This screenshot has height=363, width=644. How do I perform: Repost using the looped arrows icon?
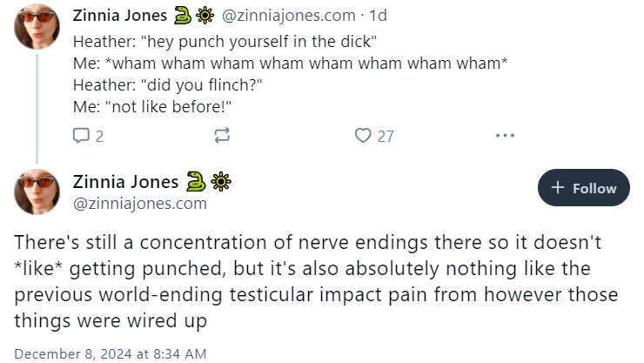(222, 135)
